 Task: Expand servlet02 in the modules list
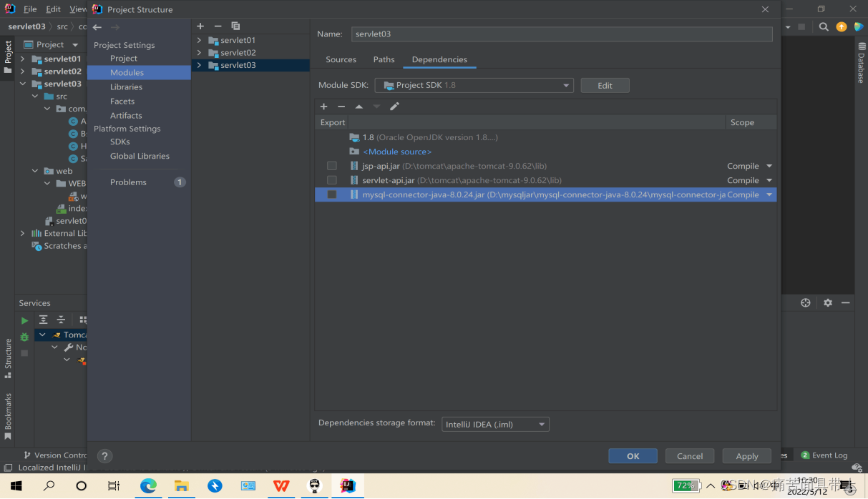(200, 52)
